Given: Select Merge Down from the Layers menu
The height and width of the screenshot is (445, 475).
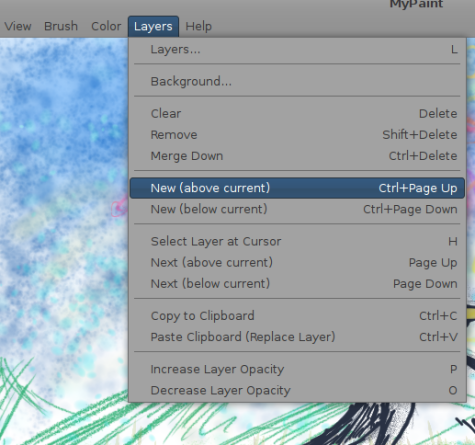Looking at the screenshot, I should click(297, 156).
